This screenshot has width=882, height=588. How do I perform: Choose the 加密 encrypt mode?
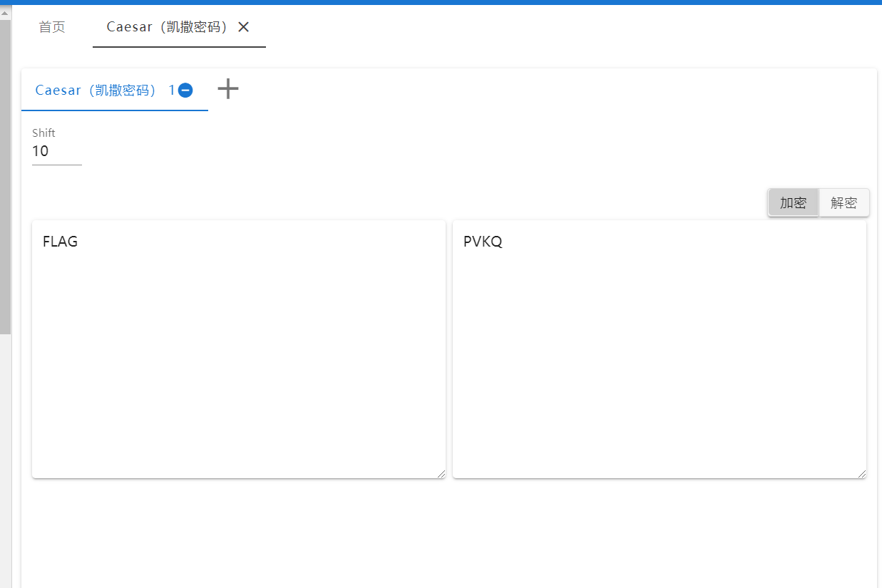793,202
